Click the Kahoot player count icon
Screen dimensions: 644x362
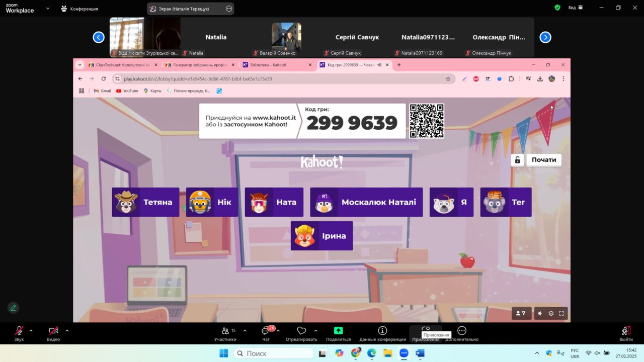click(x=521, y=313)
